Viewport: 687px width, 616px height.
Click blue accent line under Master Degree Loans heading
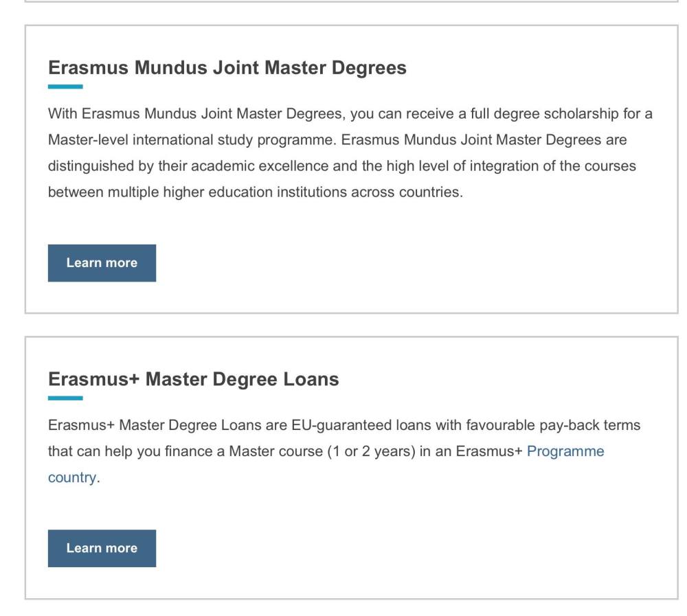[x=65, y=398]
